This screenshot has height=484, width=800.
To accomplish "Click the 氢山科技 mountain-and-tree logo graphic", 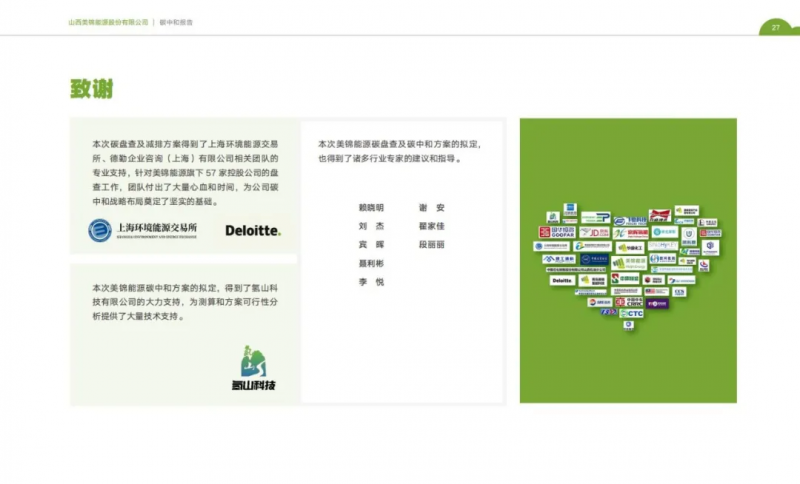I will (x=254, y=361).
